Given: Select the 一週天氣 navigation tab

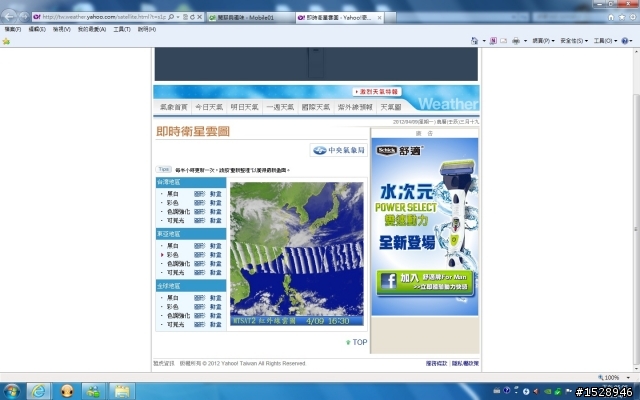Looking at the screenshot, I should [x=280, y=107].
